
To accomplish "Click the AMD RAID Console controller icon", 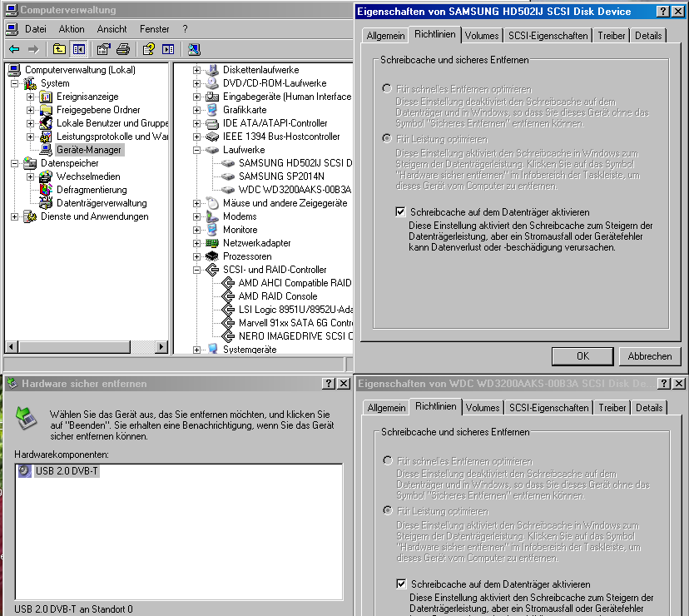I will coord(228,296).
